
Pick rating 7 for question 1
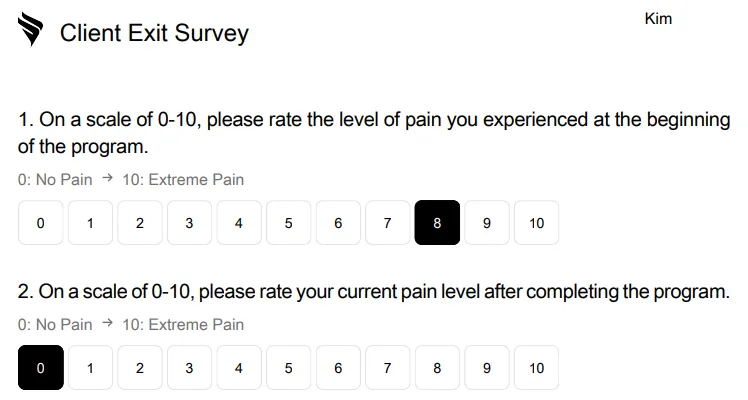(388, 223)
